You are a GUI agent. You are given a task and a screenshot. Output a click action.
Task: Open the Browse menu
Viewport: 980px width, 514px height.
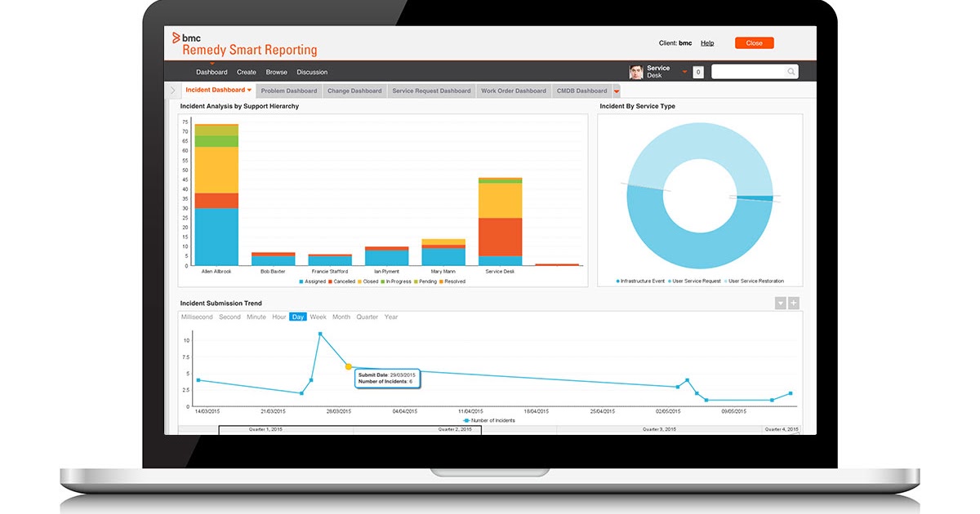point(276,72)
